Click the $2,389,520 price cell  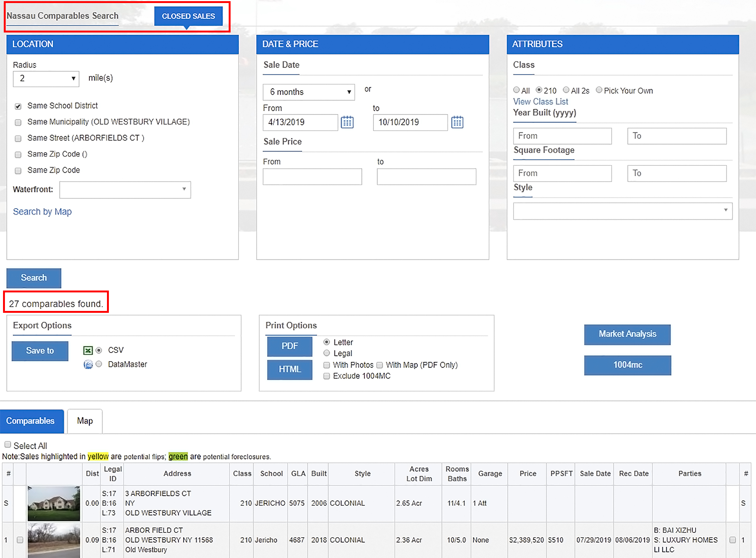coord(526,540)
